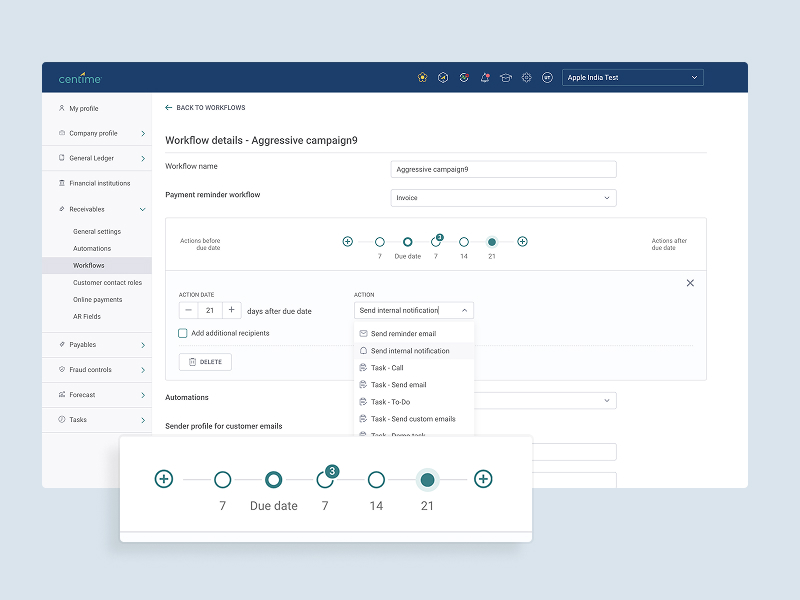This screenshot has height=600, width=800.
Task: Click the sync status icon with red dot
Action: [x=464, y=78]
